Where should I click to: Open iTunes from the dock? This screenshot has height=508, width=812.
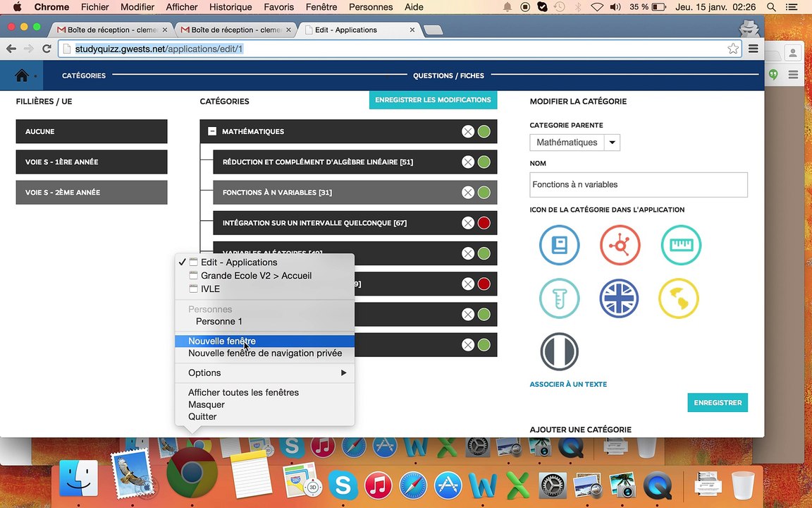378,486
